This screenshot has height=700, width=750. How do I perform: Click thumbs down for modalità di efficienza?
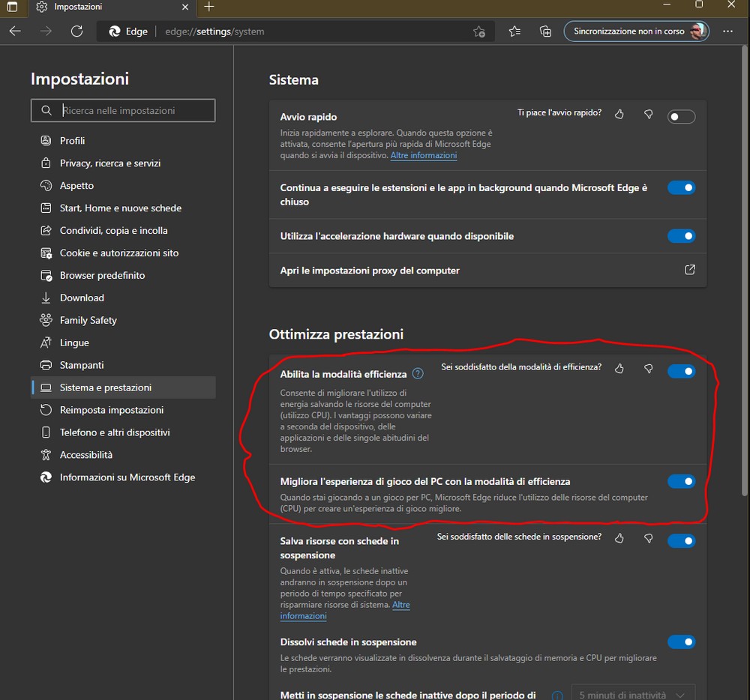click(x=649, y=368)
